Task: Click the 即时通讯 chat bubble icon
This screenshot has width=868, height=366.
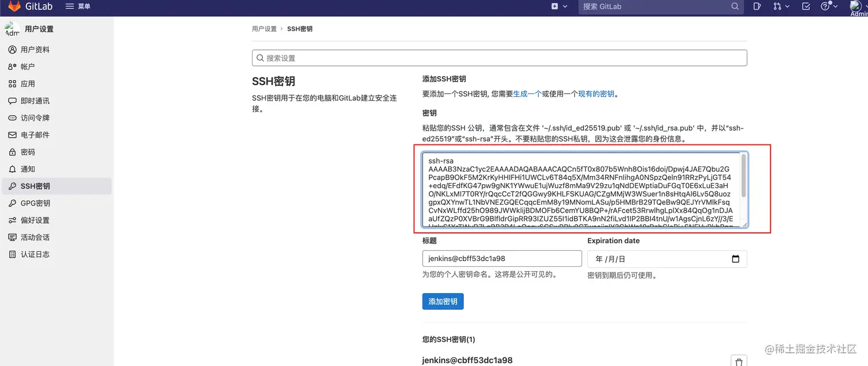Action: tap(12, 101)
